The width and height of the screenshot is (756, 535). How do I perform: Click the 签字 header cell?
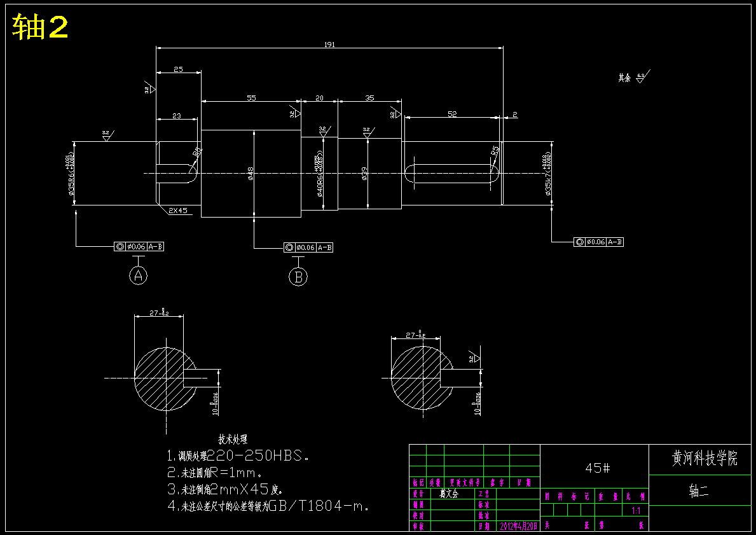497,482
